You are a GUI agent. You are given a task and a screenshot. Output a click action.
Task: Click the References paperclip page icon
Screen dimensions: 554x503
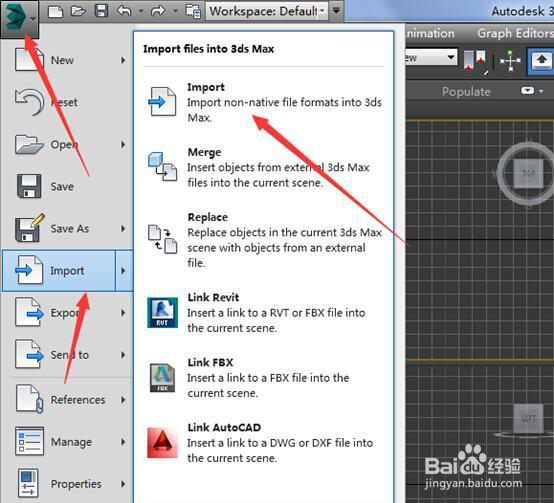point(30,399)
